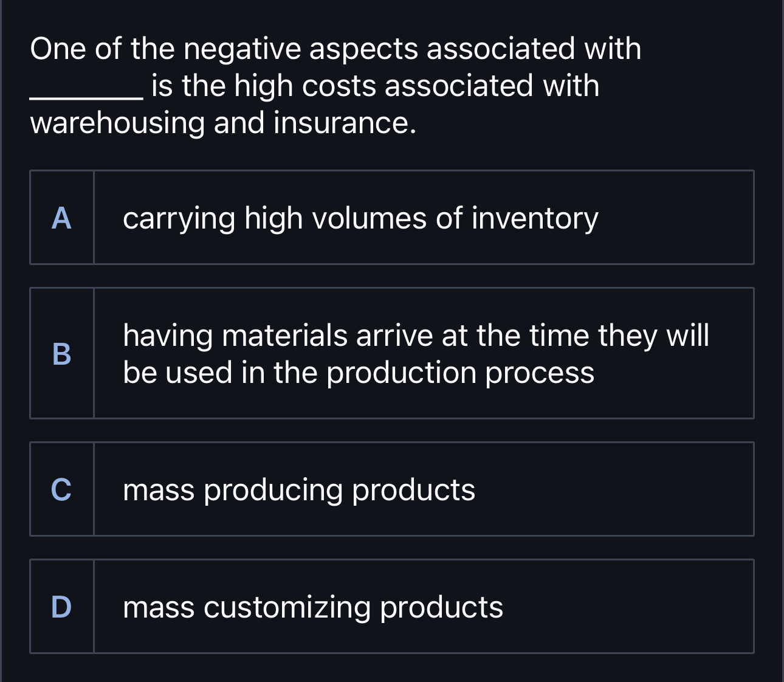Choose 'mass producing products' answer text
The image size is (784, 682).
(299, 490)
